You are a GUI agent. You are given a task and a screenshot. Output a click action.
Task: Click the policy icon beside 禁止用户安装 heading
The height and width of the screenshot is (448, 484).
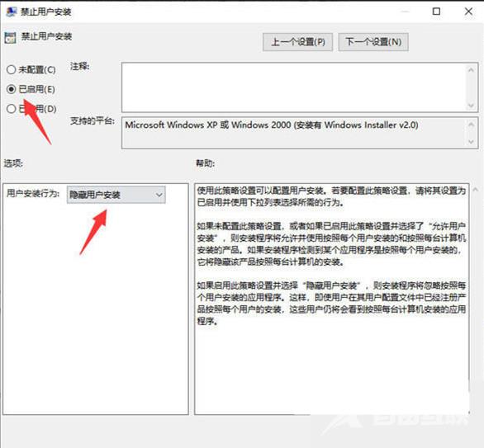[x=10, y=37]
